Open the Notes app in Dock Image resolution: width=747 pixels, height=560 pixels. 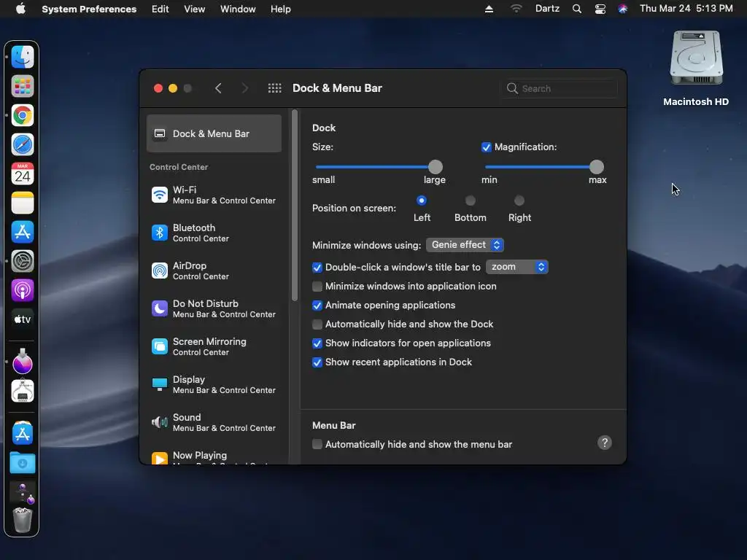point(23,203)
